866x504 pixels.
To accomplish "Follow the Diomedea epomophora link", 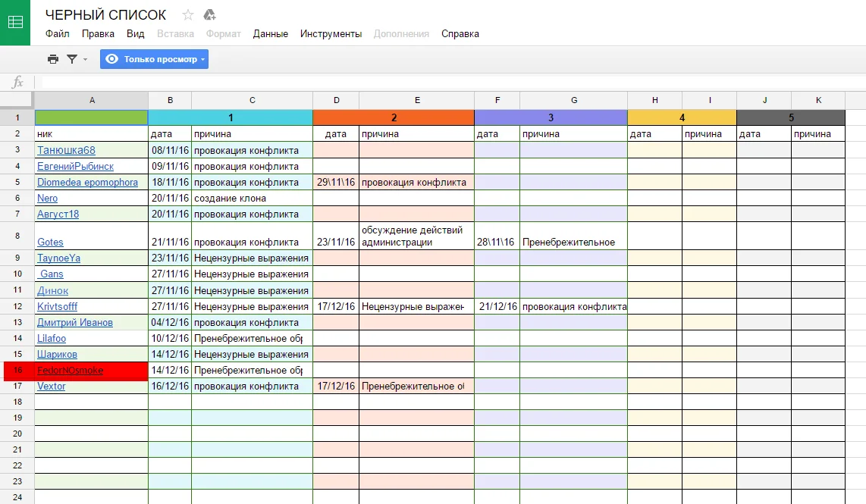I will (x=87, y=182).
